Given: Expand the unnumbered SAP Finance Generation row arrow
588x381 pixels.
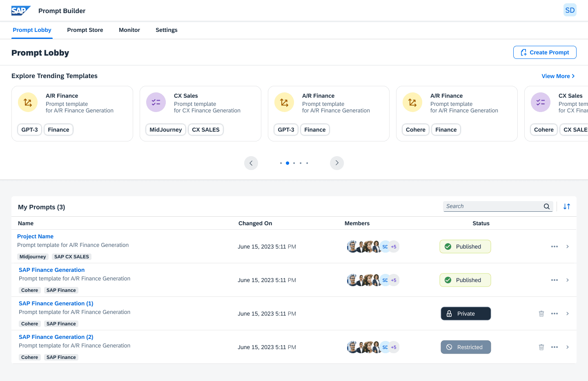Looking at the screenshot, I should point(568,280).
